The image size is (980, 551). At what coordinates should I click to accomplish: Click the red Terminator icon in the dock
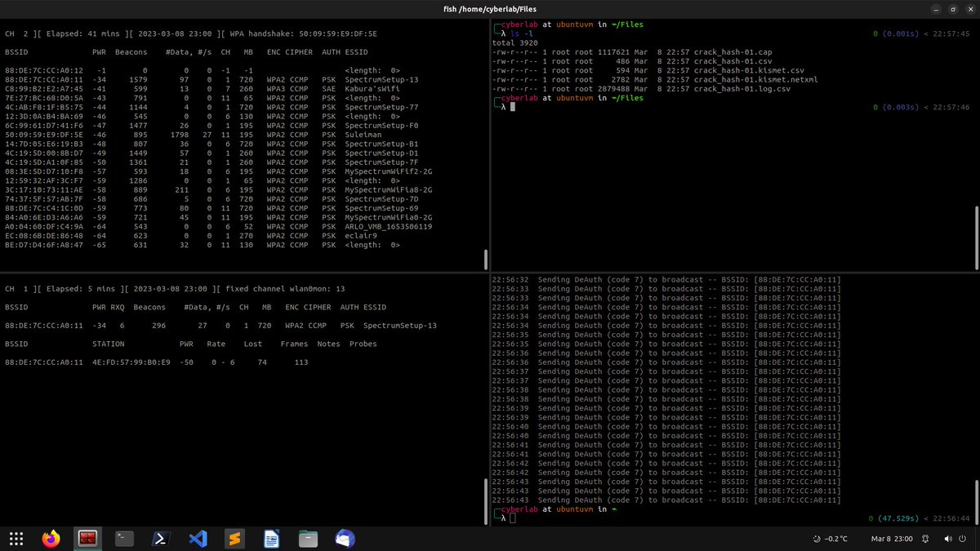click(x=87, y=538)
